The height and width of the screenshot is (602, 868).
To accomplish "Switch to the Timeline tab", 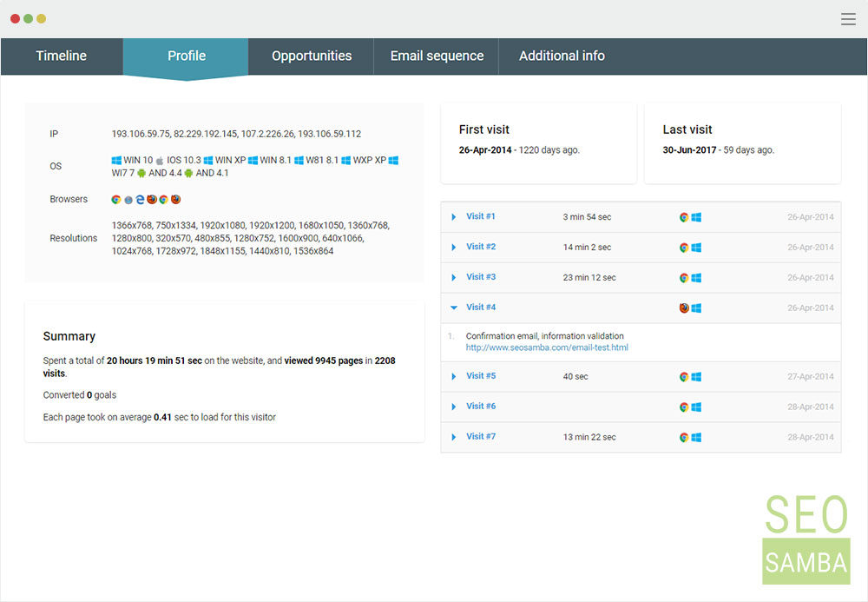I will [62, 56].
